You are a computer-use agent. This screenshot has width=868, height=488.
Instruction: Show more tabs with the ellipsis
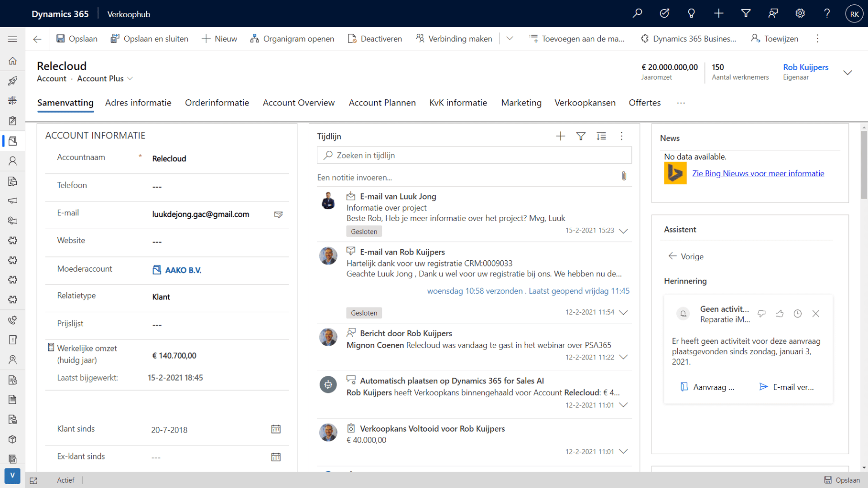tap(681, 103)
